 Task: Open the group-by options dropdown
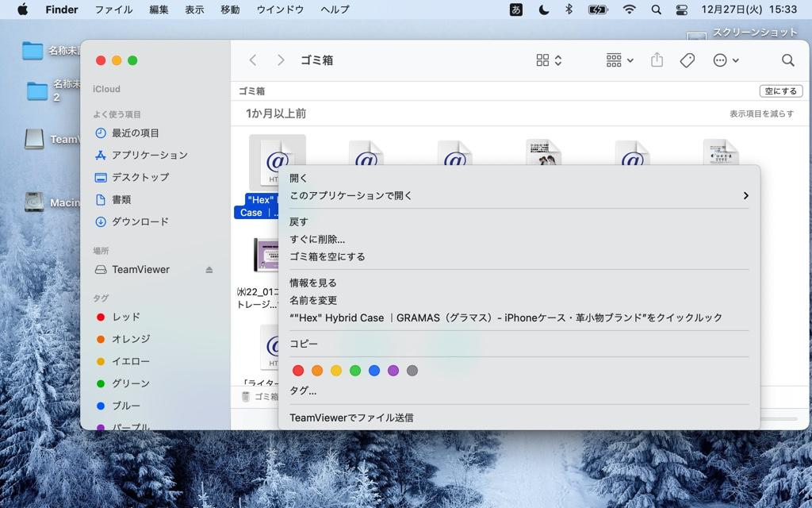click(619, 60)
